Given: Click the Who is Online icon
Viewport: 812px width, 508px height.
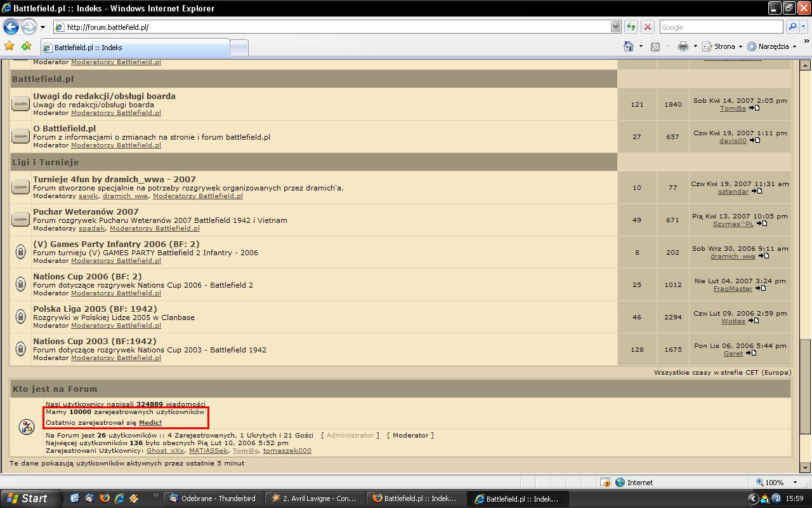Looking at the screenshot, I should pyautogui.click(x=26, y=427).
